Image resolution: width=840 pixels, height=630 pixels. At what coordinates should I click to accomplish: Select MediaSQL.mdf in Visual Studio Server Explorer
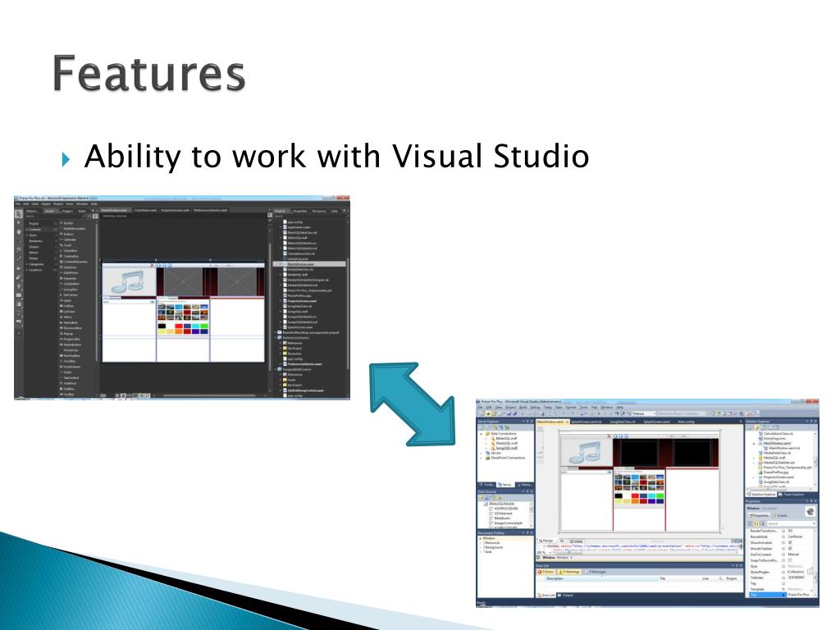504,443
